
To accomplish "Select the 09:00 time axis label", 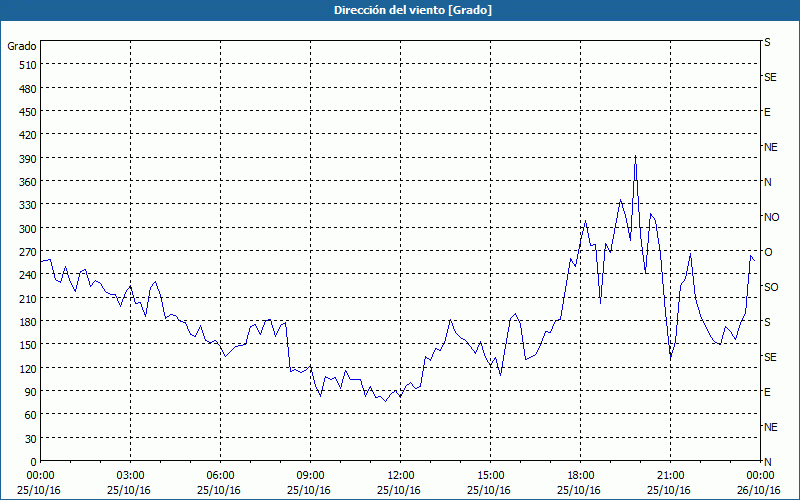I will click(x=310, y=476).
